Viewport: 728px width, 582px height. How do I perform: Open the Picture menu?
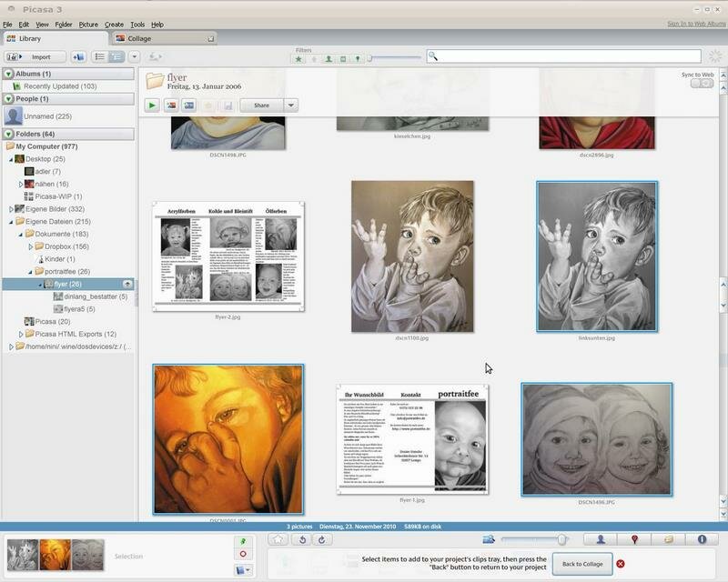click(x=88, y=25)
